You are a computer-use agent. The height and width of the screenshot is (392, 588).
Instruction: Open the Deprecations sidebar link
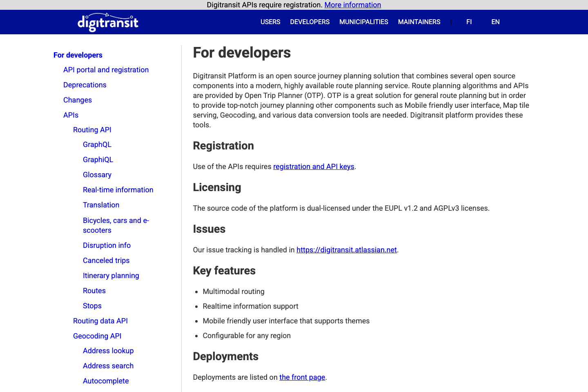pyautogui.click(x=85, y=85)
